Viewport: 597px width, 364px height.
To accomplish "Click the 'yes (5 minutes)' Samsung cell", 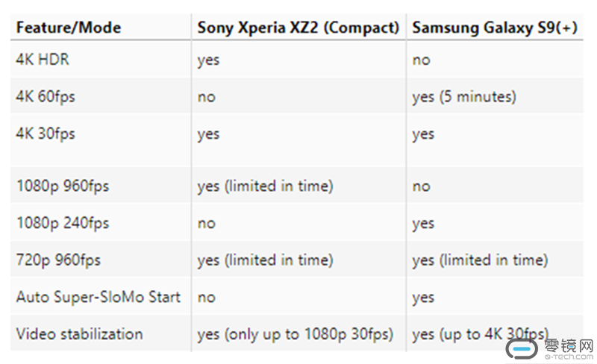I will tap(464, 97).
